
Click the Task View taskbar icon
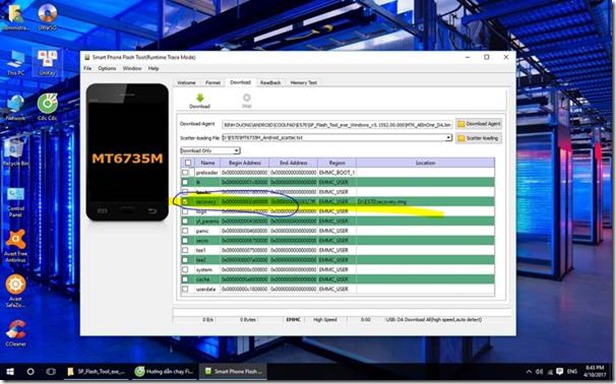51,371
